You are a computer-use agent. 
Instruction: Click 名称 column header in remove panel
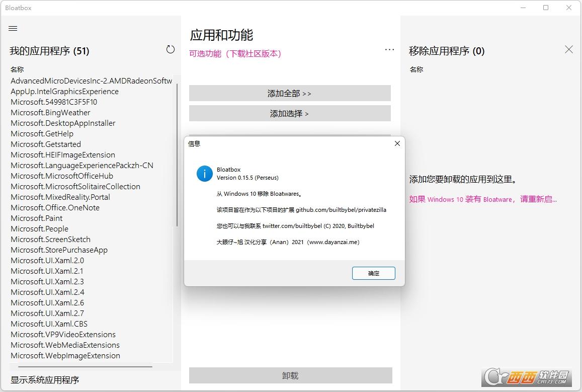pos(417,69)
